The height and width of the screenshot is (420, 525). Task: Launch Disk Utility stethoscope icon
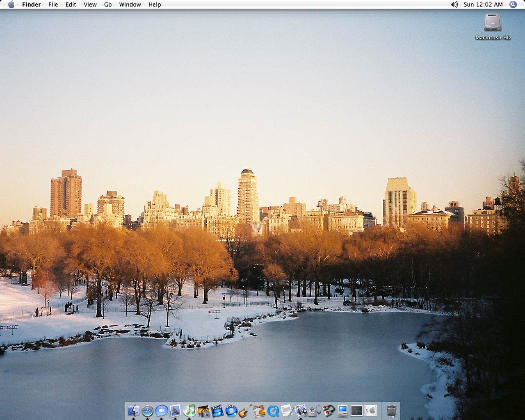point(315,411)
